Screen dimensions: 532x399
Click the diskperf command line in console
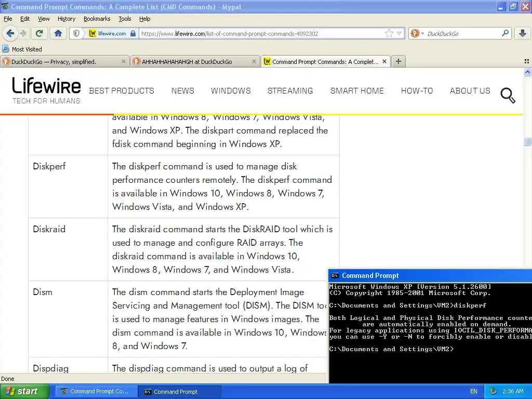point(407,305)
